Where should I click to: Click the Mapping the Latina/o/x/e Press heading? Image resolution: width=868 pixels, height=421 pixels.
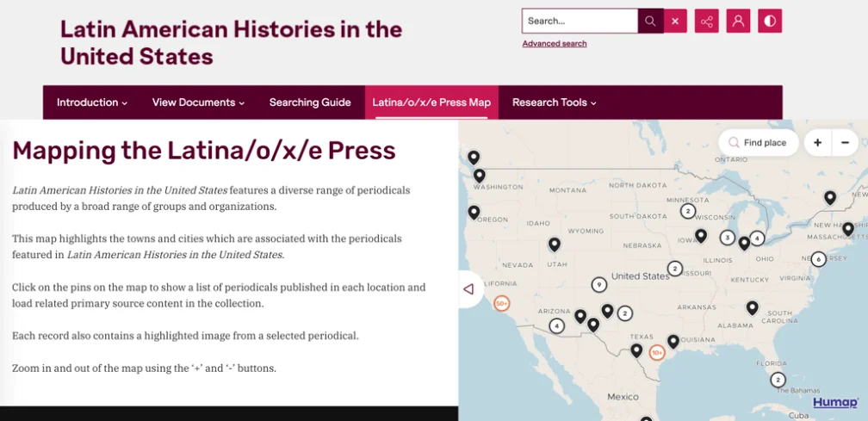click(x=204, y=151)
